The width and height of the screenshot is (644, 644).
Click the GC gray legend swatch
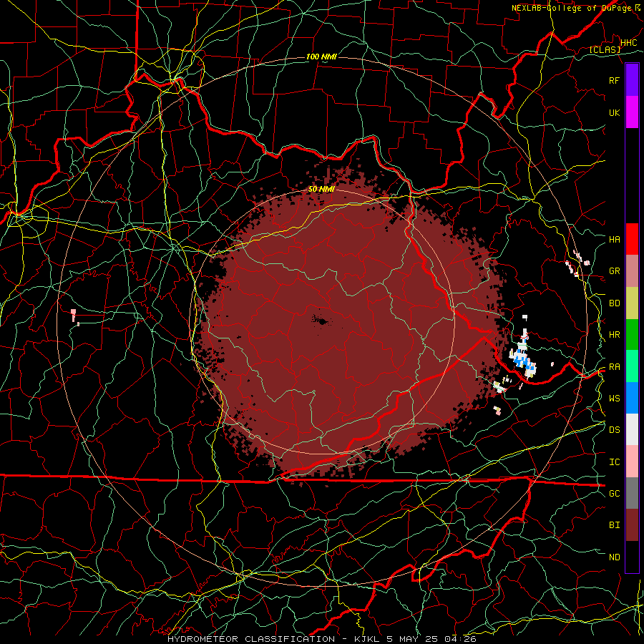tap(632, 493)
